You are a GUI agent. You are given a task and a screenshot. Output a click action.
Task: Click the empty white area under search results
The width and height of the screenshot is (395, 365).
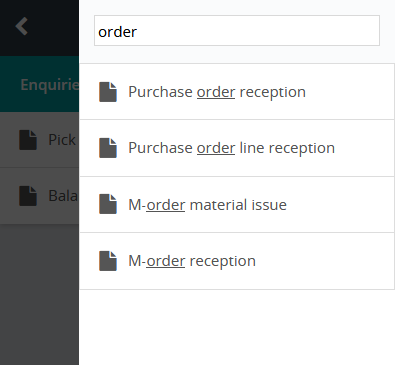[237, 327]
